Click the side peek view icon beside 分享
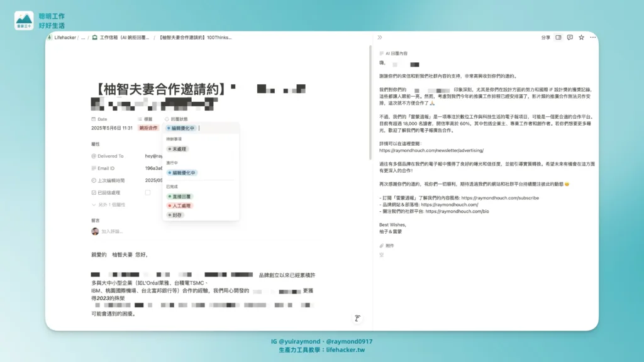This screenshot has width=644, height=362. [558, 38]
